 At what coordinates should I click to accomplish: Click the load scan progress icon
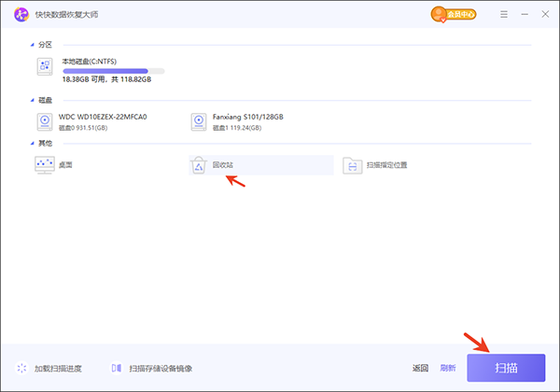click(21, 368)
